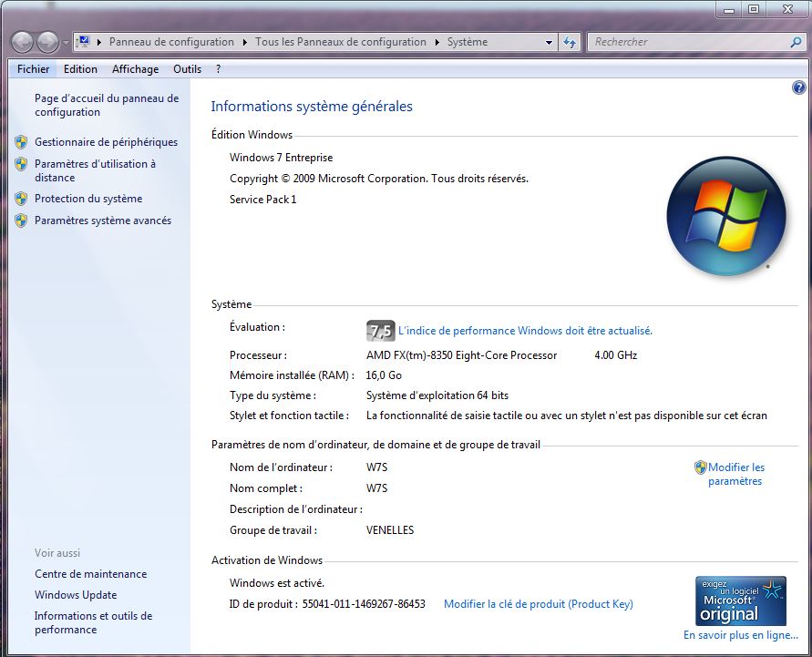The width and height of the screenshot is (812, 657).
Task: Expand arrow before Tous les Panneaux
Action: pyautogui.click(x=245, y=42)
